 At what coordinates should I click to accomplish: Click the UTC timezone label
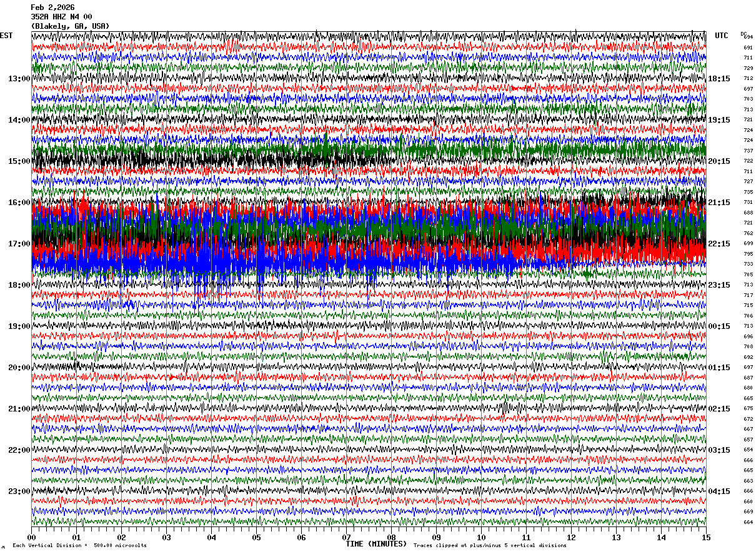pos(722,36)
